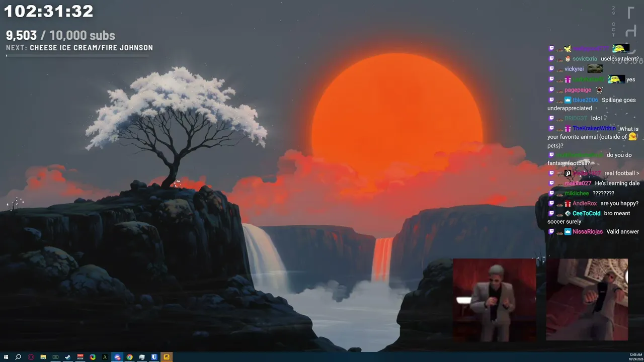Open Rockstar Games Launcher taskbar icon

coord(167,357)
